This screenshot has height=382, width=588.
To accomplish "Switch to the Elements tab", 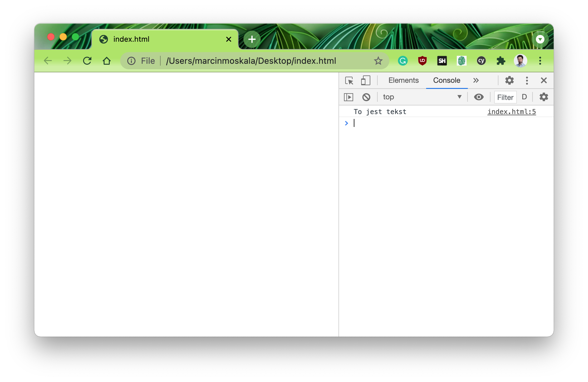I will click(x=403, y=81).
